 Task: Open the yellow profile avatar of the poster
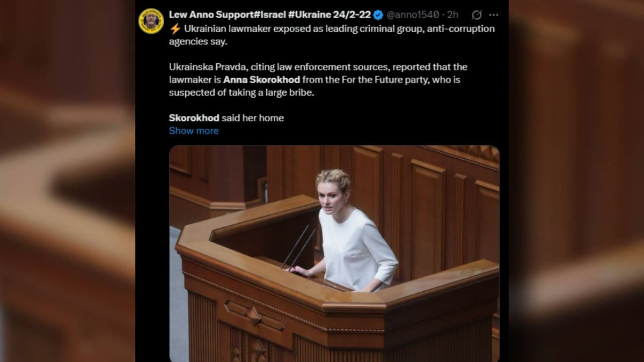[x=151, y=21]
